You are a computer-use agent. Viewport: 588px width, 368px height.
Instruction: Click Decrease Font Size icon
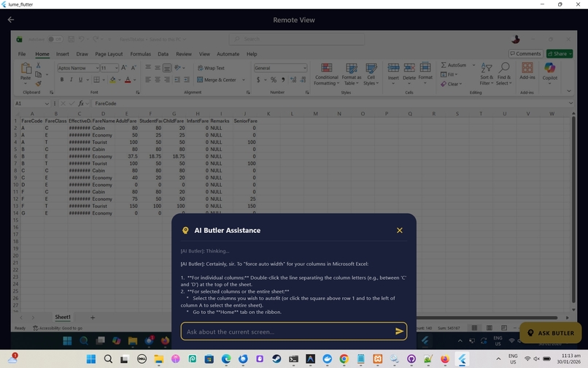click(x=133, y=68)
